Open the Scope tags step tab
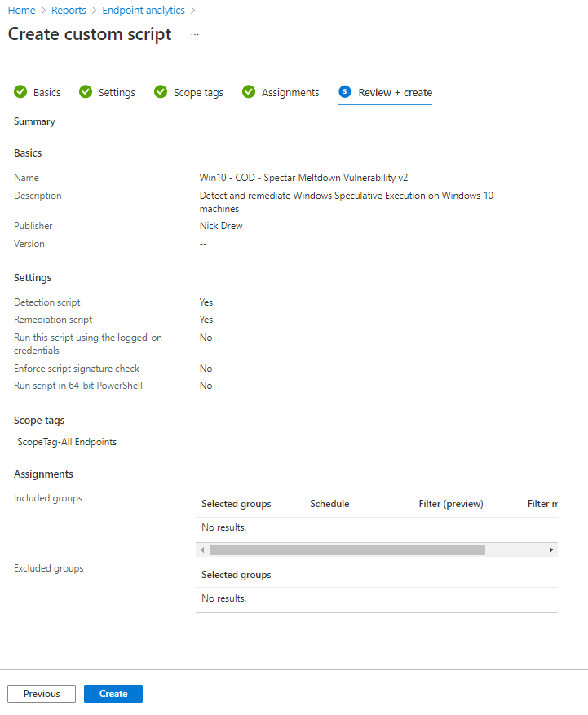588x715 pixels. click(x=198, y=93)
